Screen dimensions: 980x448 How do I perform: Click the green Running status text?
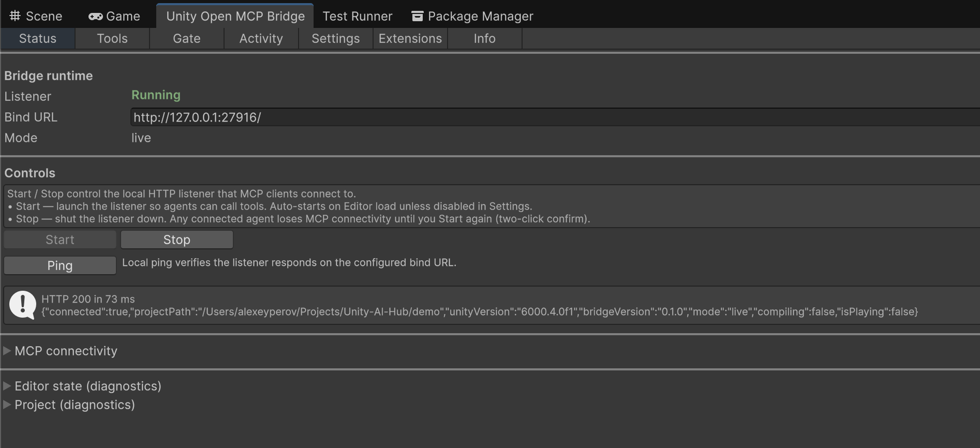(x=156, y=95)
